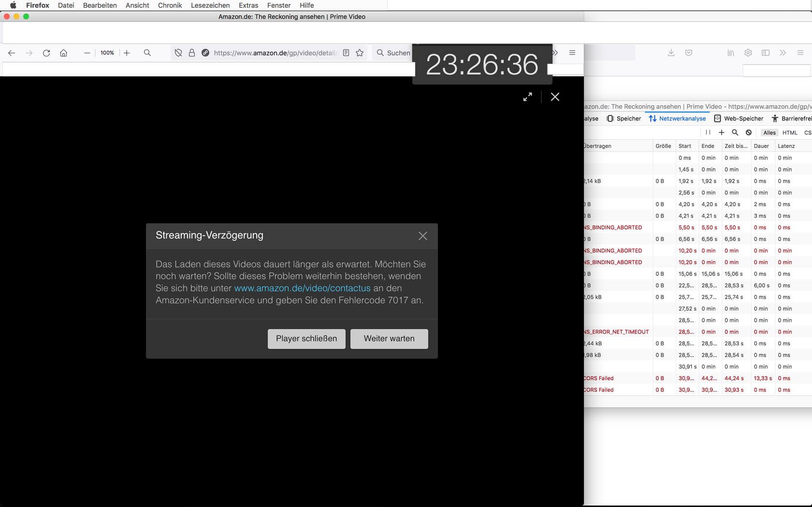Open the Chronik menu

pos(170,5)
